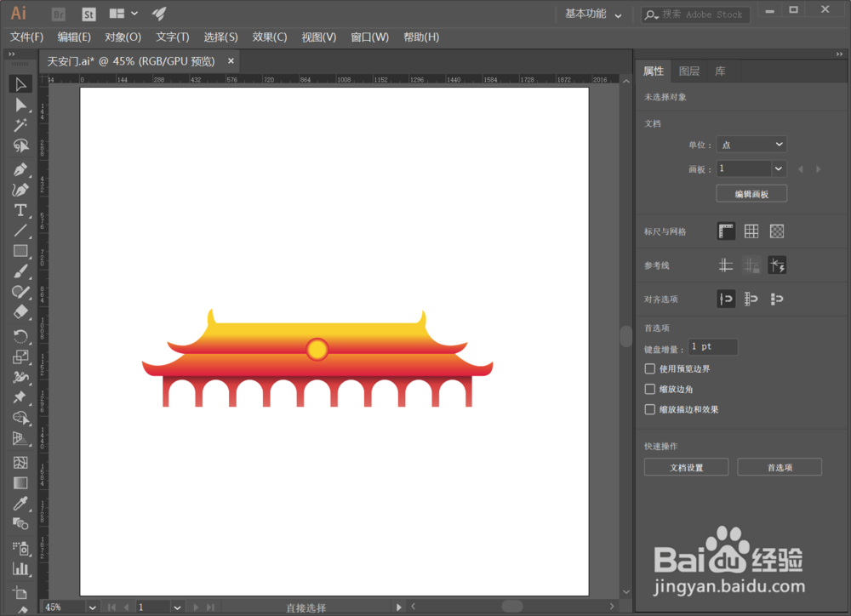Enable the 缩放边角 checkbox

(x=649, y=389)
